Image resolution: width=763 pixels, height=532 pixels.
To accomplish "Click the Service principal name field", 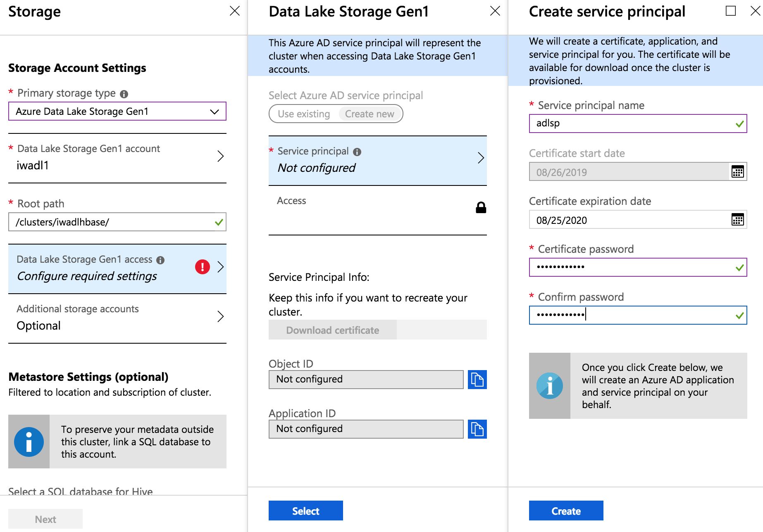I will point(638,123).
